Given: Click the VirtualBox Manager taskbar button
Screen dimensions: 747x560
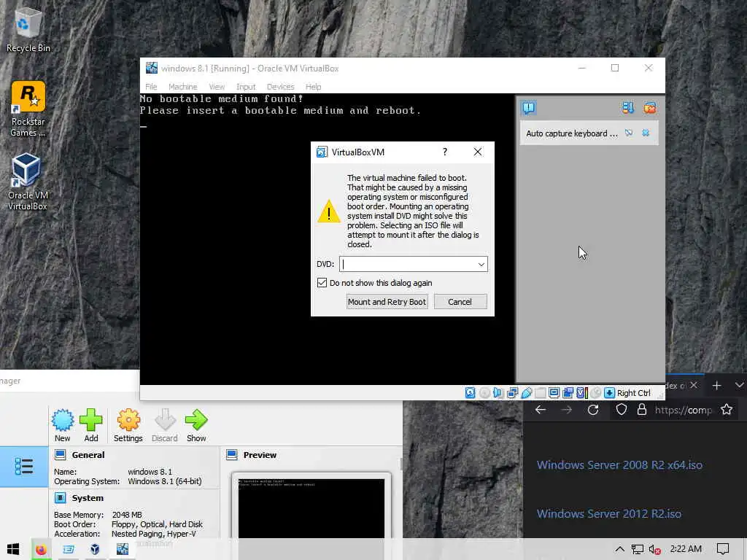Looking at the screenshot, I should tap(95, 549).
